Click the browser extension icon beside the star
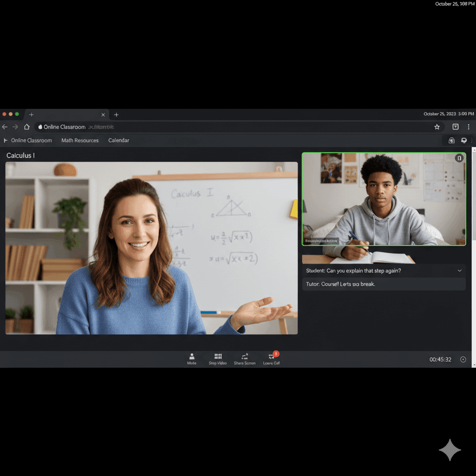This screenshot has width=476, height=476. click(x=456, y=127)
